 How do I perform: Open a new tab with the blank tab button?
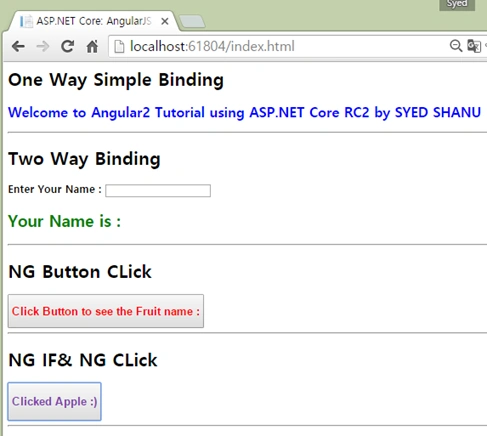pos(192,21)
